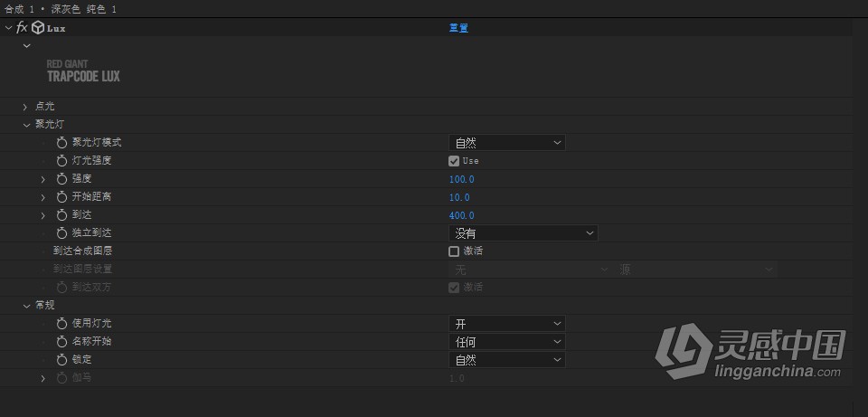Toggle the stopwatch beside 使用灯光
The image size is (868, 417).
pos(61,324)
